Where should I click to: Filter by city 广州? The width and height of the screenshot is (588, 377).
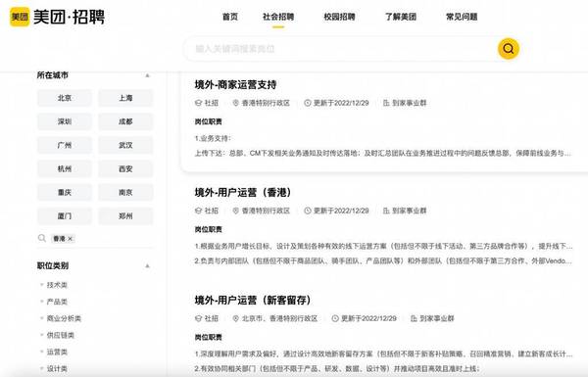64,145
